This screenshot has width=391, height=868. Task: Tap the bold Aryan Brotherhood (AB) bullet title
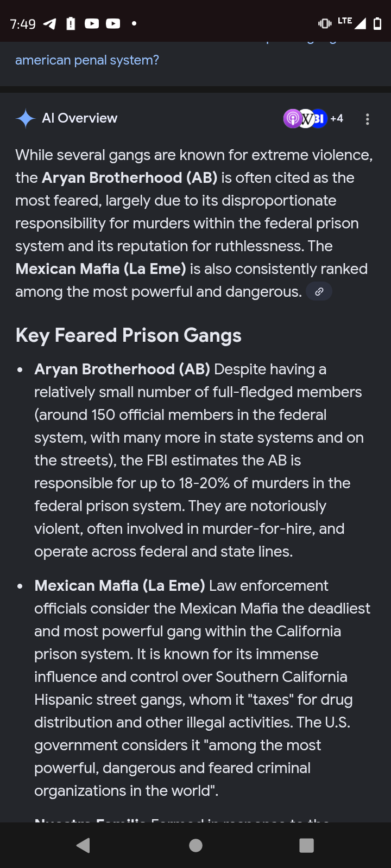pyautogui.click(x=122, y=369)
